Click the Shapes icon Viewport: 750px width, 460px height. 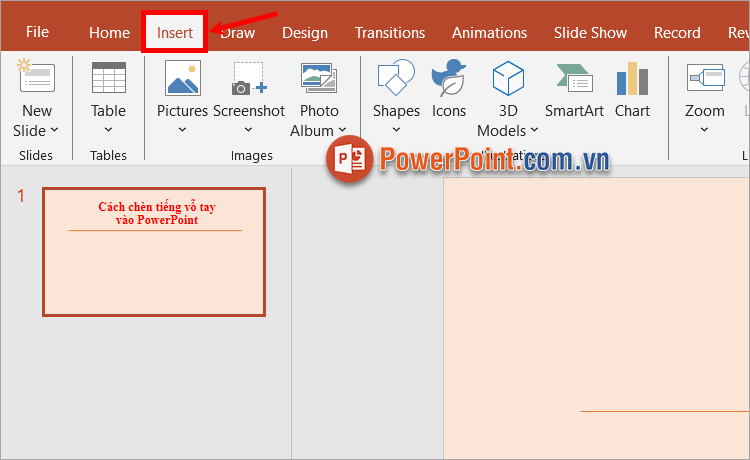pos(396,77)
